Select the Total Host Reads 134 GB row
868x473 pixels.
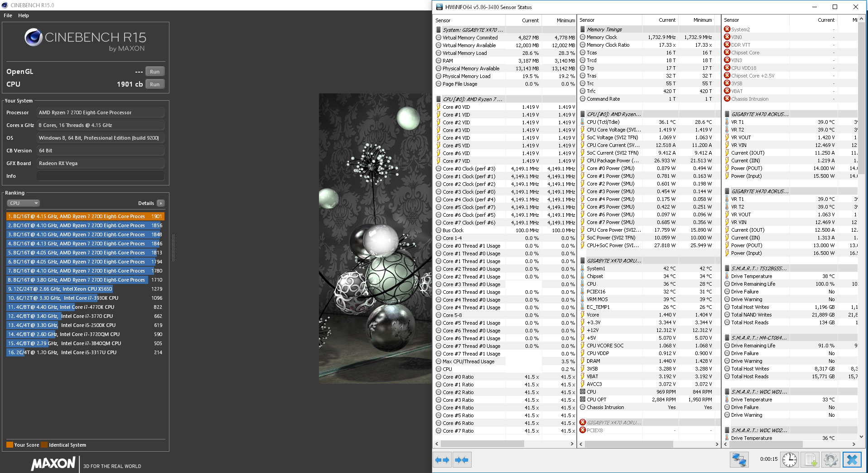791,322
